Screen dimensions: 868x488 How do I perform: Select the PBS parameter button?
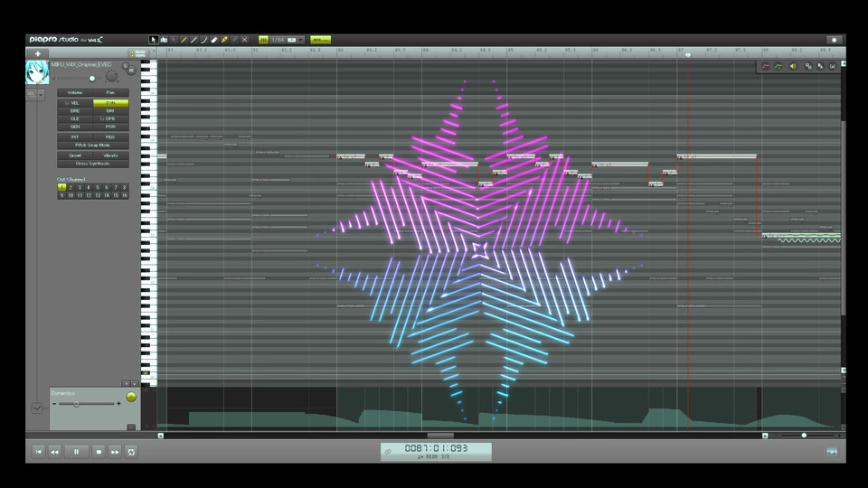point(110,137)
